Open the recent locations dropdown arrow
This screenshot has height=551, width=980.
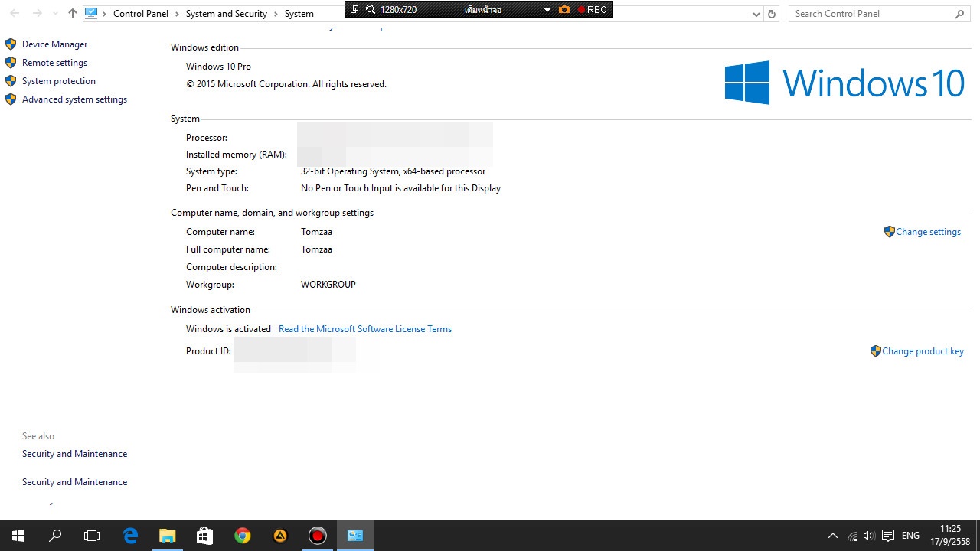pos(55,14)
